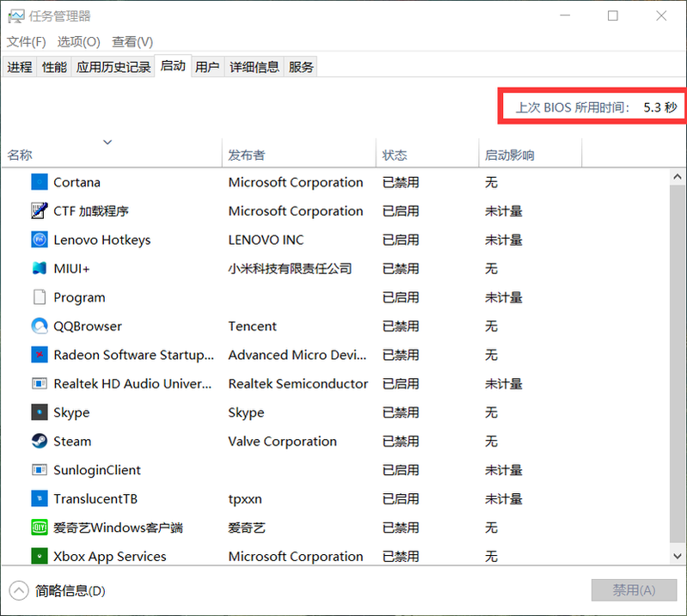Select the MIUI+ icon
687x616 pixels.
point(40,269)
